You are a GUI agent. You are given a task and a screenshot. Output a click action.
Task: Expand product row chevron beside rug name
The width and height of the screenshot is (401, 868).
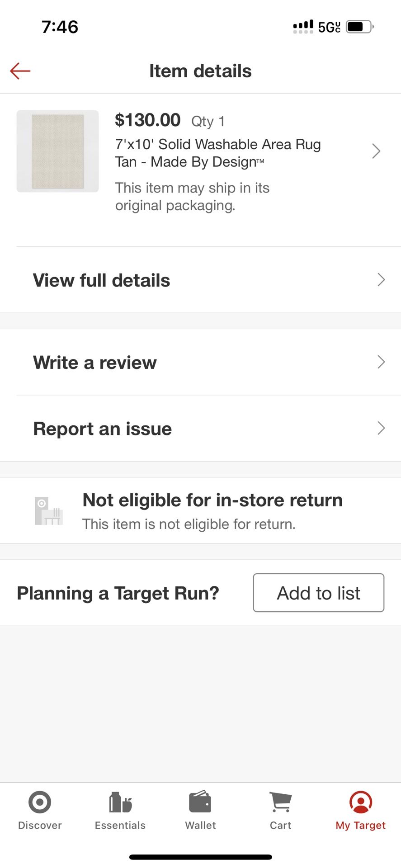pyautogui.click(x=376, y=151)
